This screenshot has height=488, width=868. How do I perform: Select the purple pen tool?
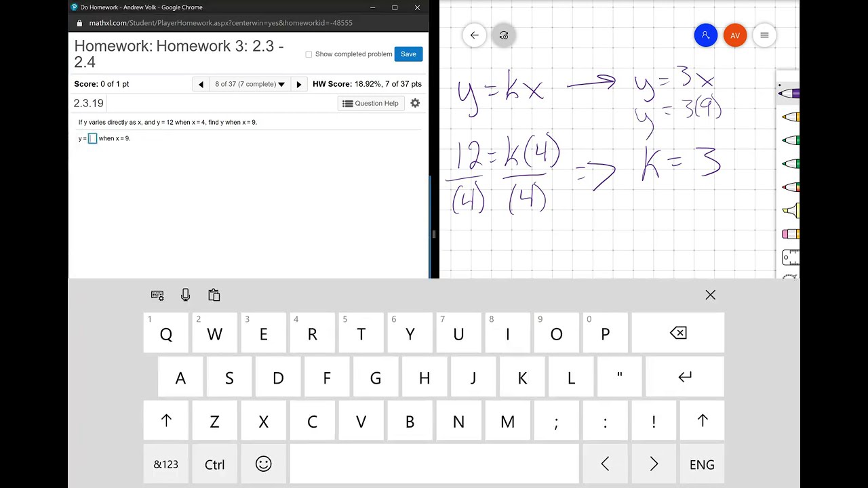click(x=790, y=94)
